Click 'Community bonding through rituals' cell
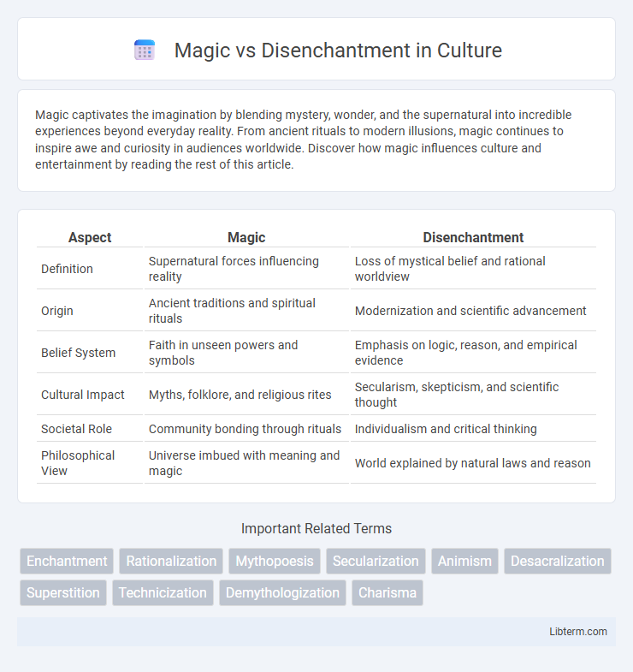This screenshot has height=672, width=633. 246,429
